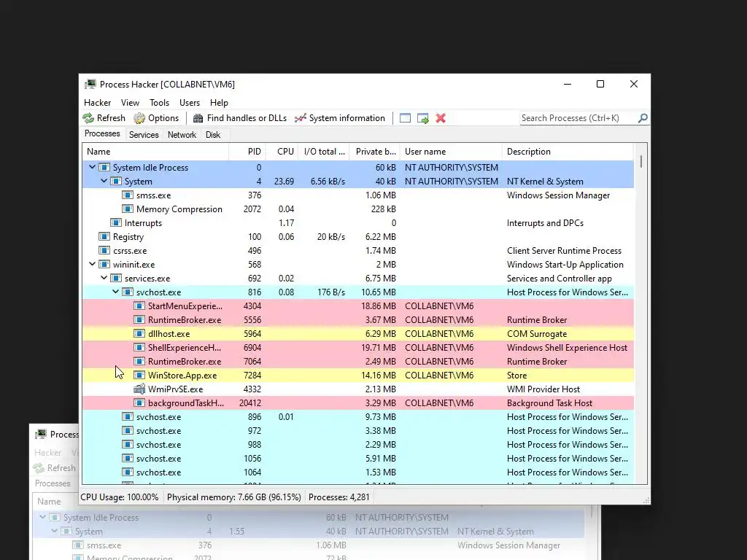The height and width of the screenshot is (560, 747).
Task: Collapse the services.exe node
Action: tap(104, 278)
